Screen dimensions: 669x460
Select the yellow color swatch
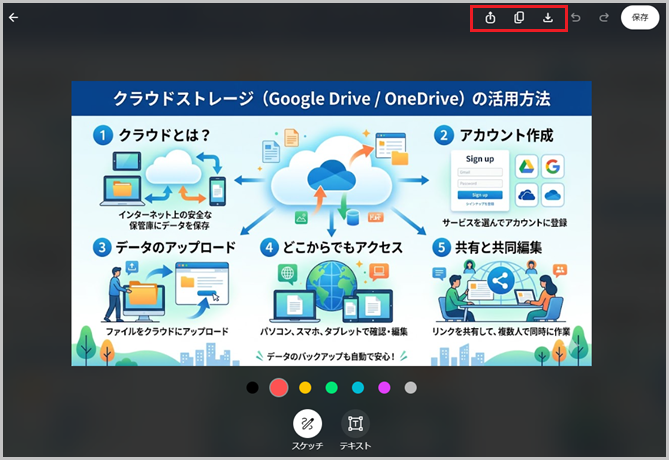305,387
